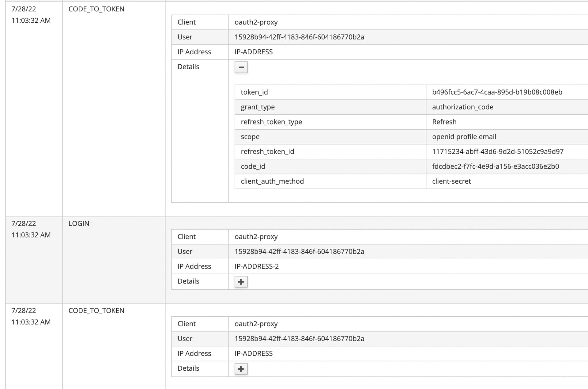Click the 7/28/22 timestamp of the LOGIN event

tap(23, 223)
